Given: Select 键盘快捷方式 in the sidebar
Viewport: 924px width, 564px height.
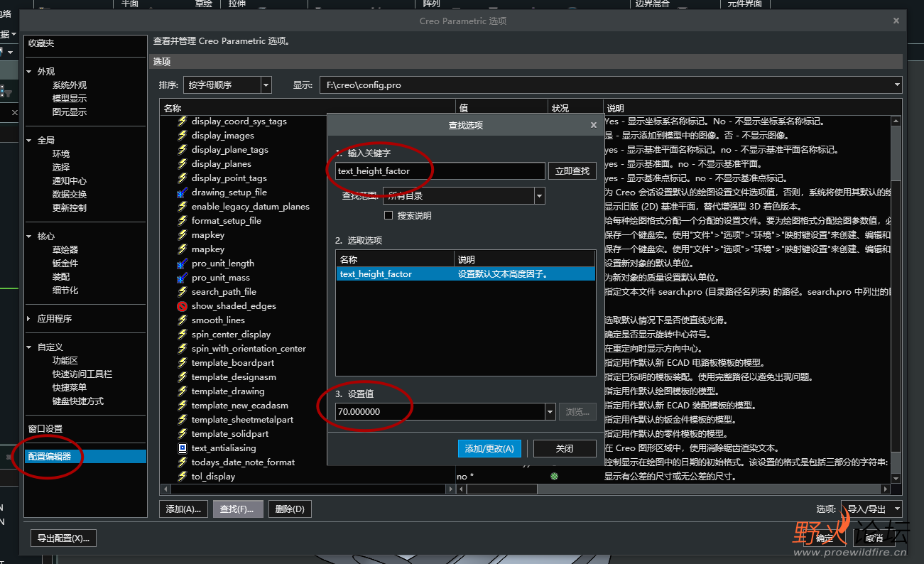Looking at the screenshot, I should point(78,401).
